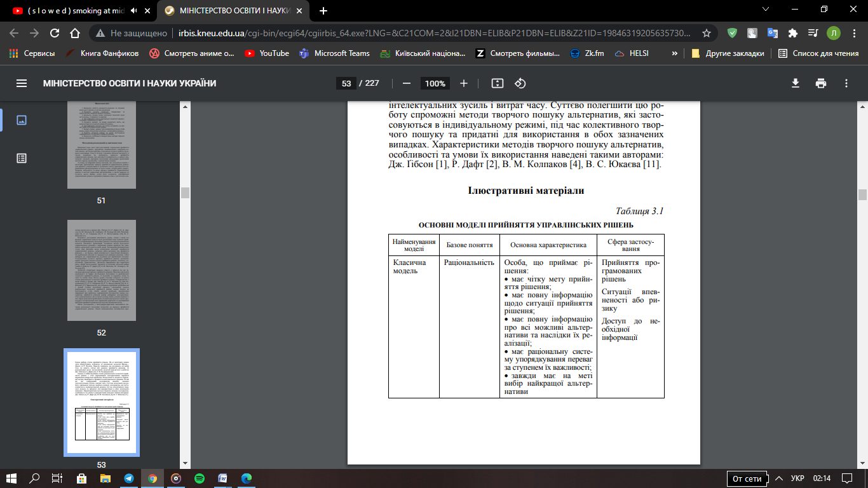Open the Смотреть аниме bookmark

[192, 53]
